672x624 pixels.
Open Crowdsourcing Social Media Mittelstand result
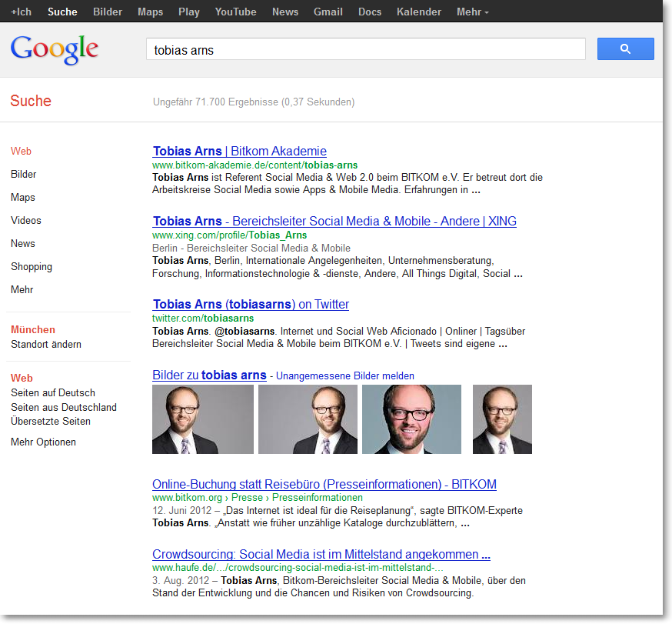(x=321, y=554)
